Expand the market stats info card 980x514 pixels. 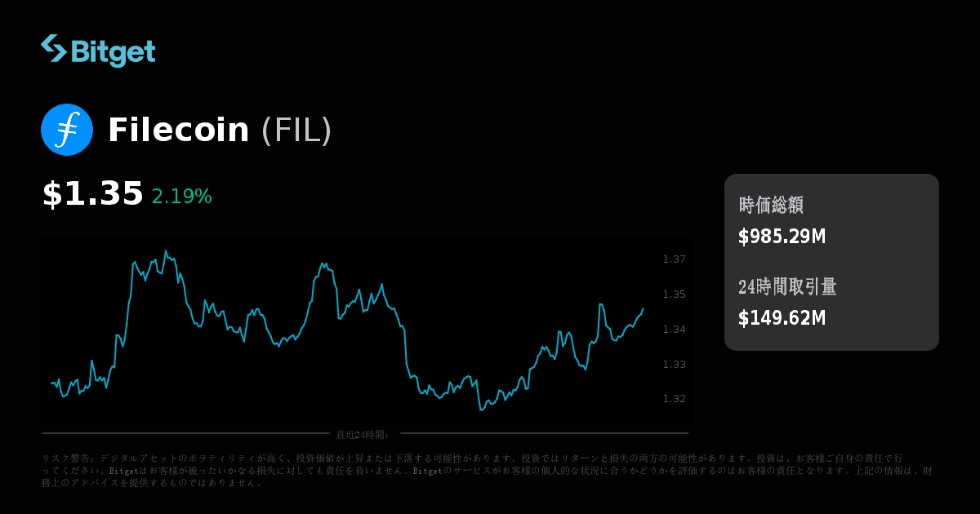click(x=831, y=262)
